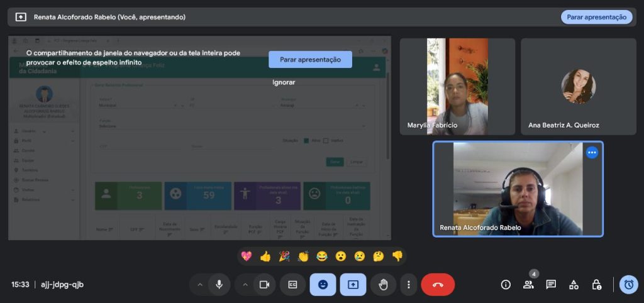The image size is (644, 303).
Task: Turn off the camera
Action: click(x=264, y=284)
